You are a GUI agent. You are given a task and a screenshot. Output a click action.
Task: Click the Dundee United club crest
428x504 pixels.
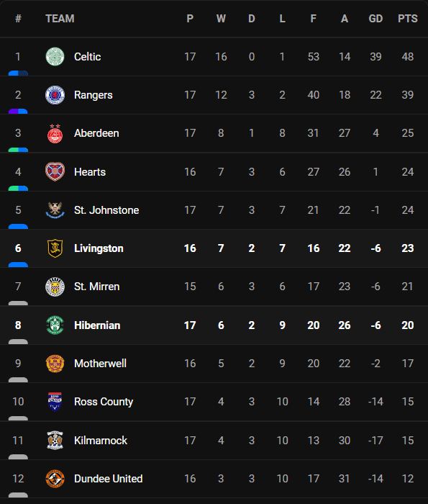[55, 478]
